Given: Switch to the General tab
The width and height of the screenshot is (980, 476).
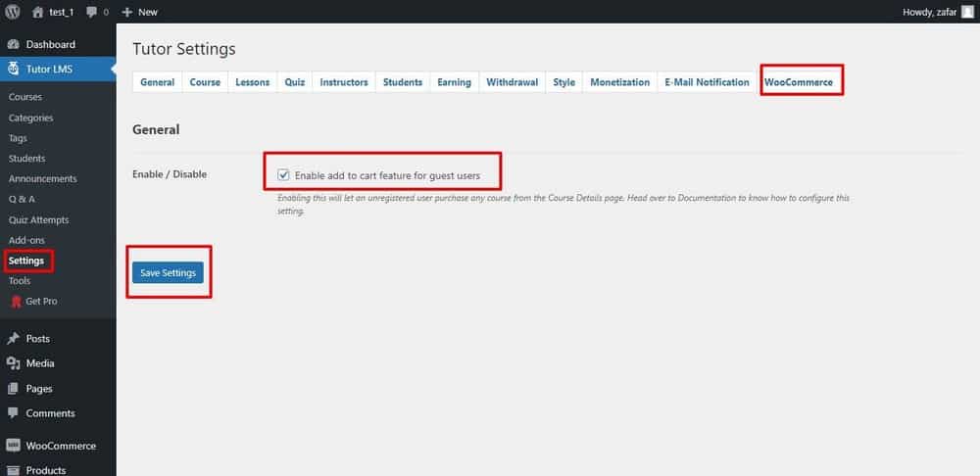Looking at the screenshot, I should 158,82.
